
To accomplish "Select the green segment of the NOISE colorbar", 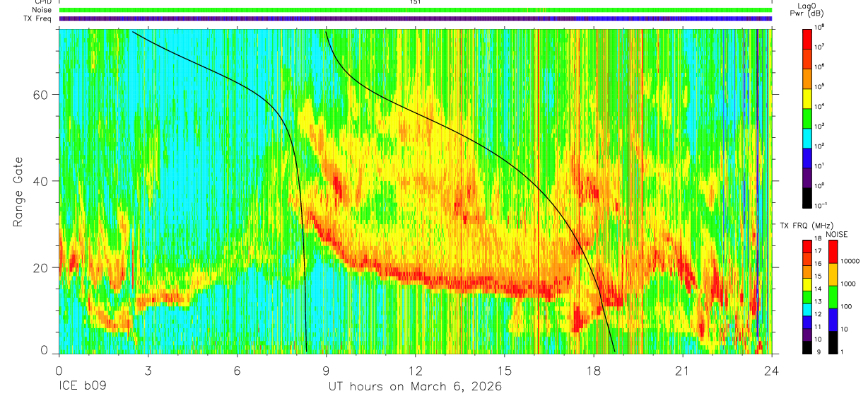I will click(x=833, y=297).
